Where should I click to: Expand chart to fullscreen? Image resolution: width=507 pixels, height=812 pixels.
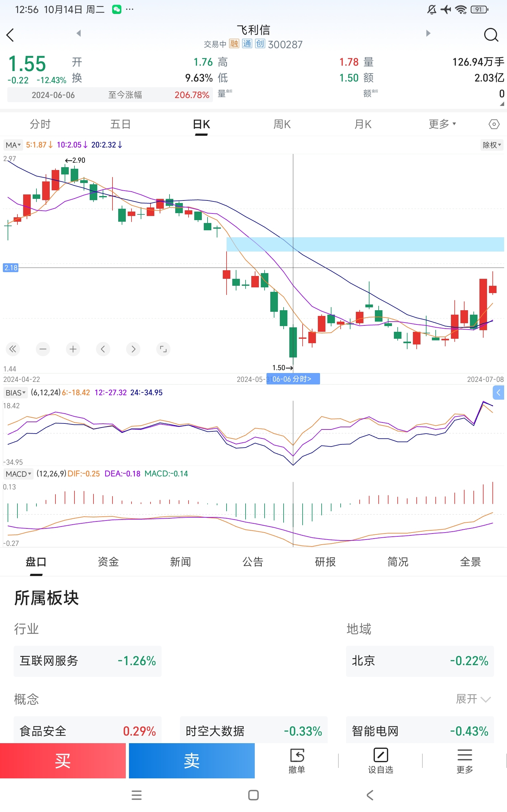[x=163, y=349]
